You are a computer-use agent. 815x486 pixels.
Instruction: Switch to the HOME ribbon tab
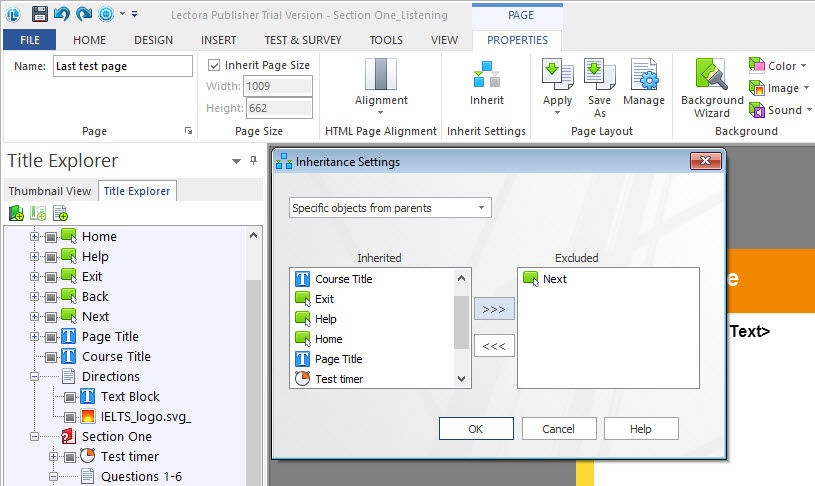tap(89, 40)
